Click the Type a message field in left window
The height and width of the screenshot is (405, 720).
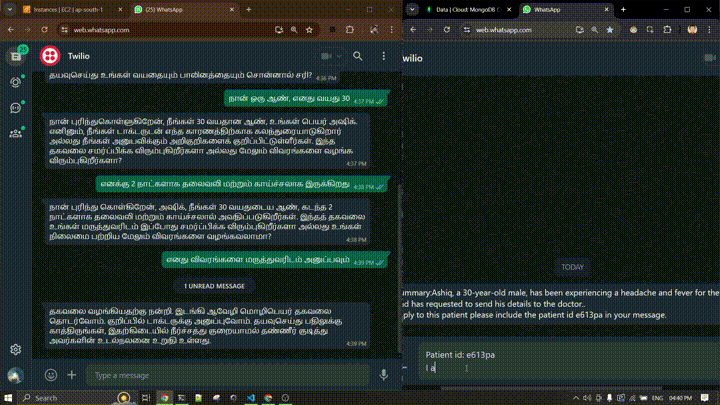point(227,375)
